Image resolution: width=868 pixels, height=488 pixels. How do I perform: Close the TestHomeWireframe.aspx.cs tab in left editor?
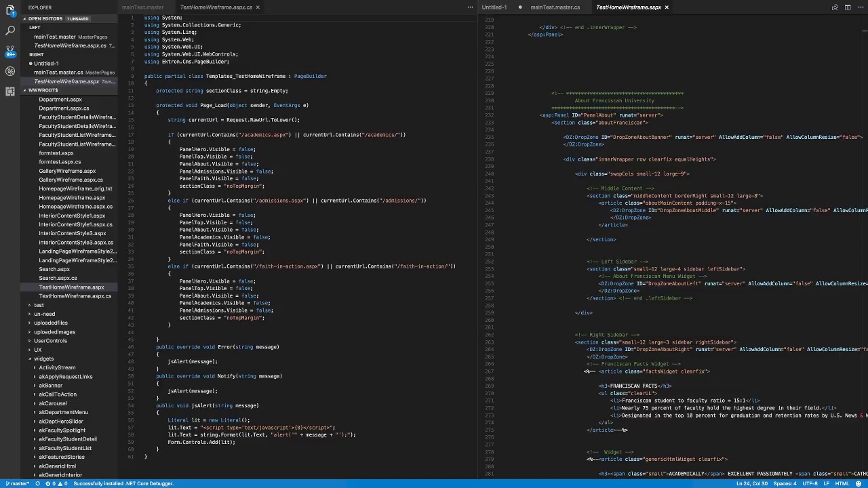tap(258, 7)
